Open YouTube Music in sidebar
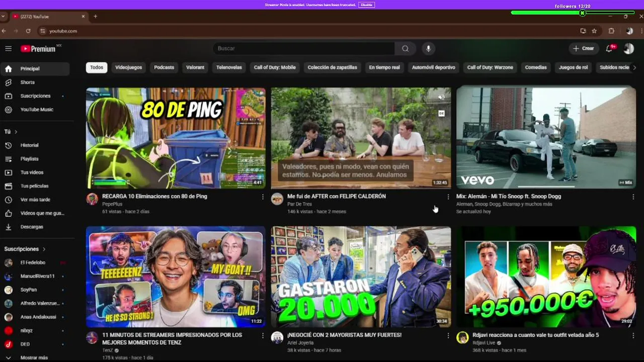The height and width of the screenshot is (362, 644). click(x=35, y=109)
